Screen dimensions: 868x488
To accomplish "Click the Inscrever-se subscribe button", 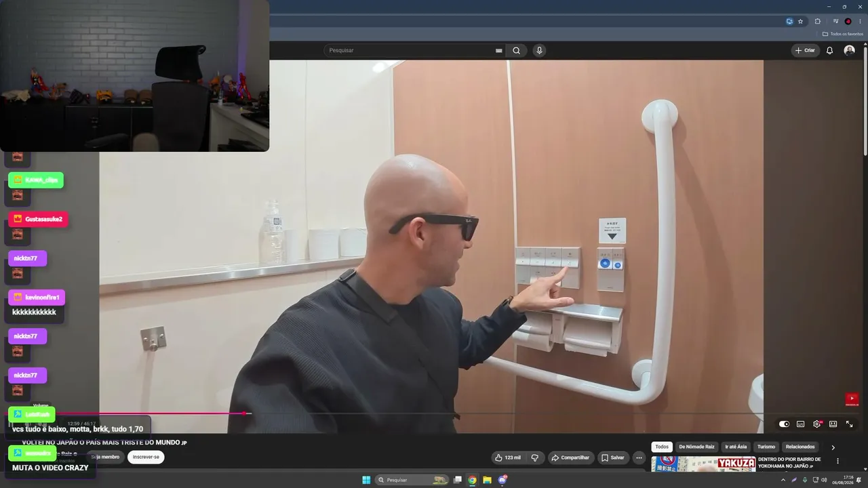I will 146,457.
